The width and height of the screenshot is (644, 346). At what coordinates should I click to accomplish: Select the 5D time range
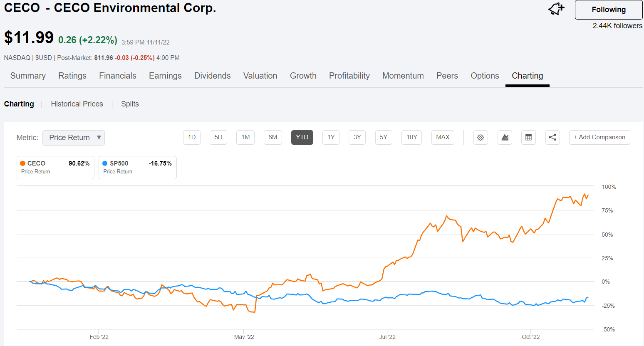[218, 138]
